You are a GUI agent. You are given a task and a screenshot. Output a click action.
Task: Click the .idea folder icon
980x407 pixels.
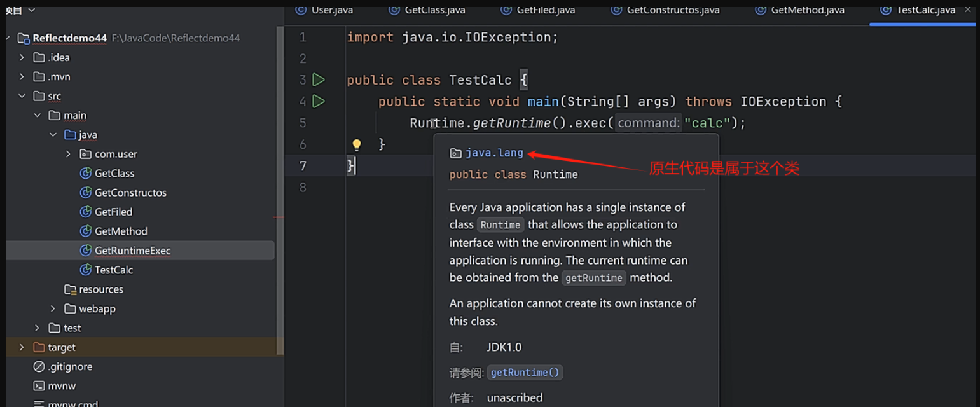(x=39, y=57)
